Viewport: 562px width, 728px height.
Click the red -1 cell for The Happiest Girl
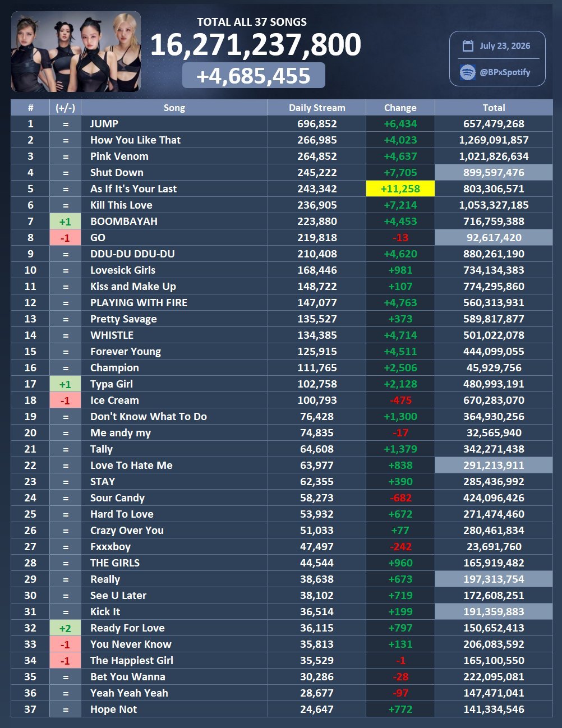pos(66,661)
